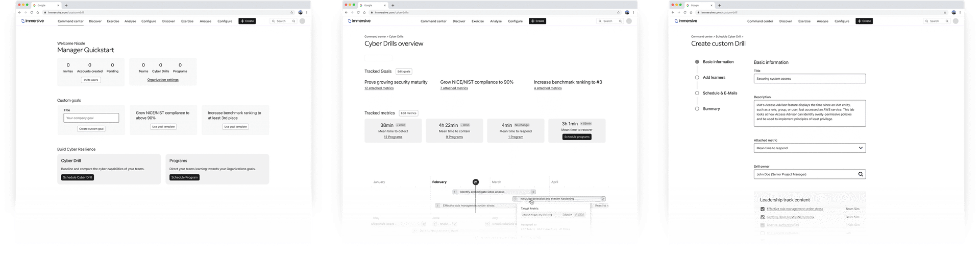Open the 7 attached metrics link
Image resolution: width=980 pixels, height=253 pixels.
click(x=454, y=88)
